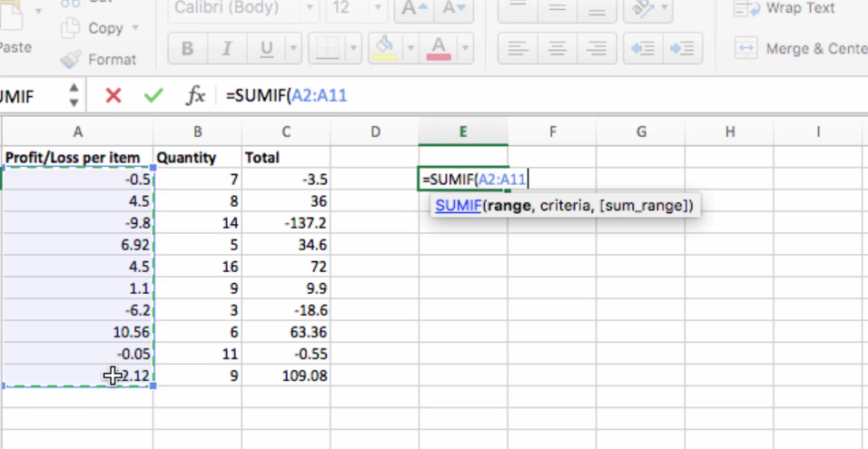Open the borders dropdown arrow
Screen dimensions: 868x449
click(x=353, y=49)
